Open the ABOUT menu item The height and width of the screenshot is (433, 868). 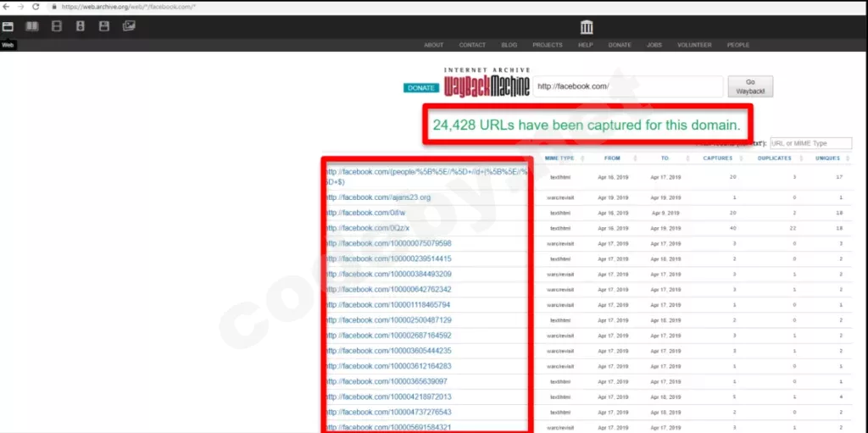(x=434, y=45)
